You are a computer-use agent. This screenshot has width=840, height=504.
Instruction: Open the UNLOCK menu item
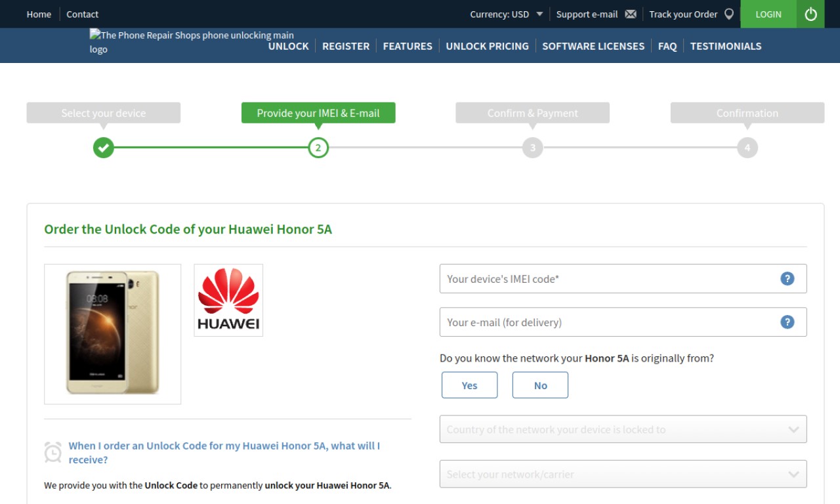(289, 46)
